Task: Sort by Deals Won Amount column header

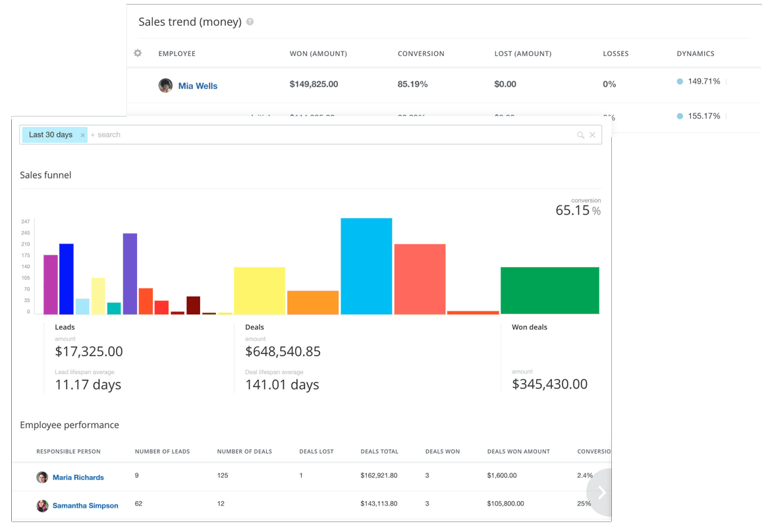Action: pos(518,452)
